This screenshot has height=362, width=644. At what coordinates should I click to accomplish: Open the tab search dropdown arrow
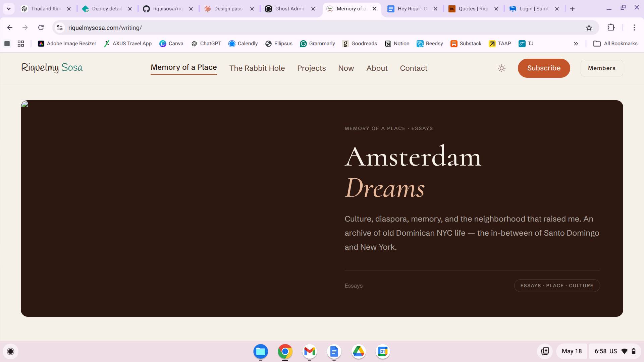(9, 9)
